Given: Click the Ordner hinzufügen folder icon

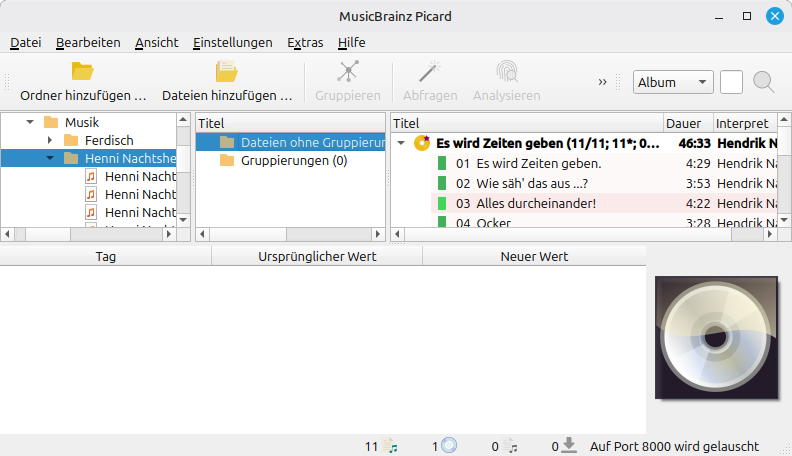Looking at the screenshot, I should pyautogui.click(x=82, y=71).
